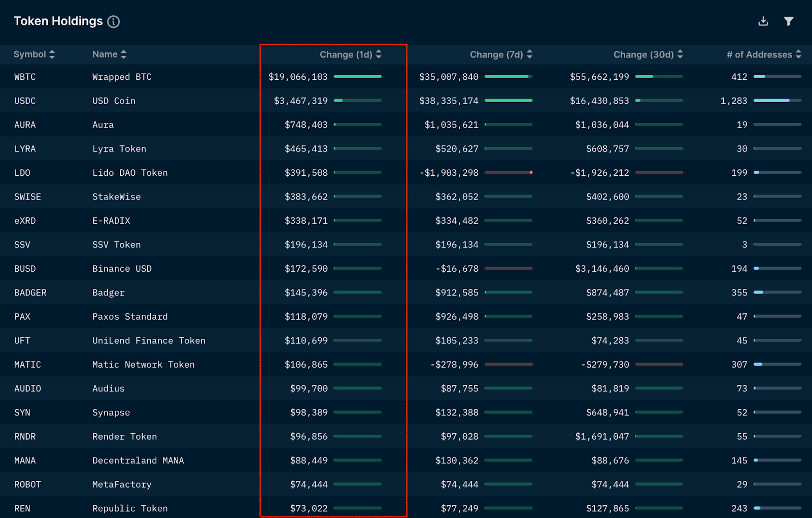Image resolution: width=812 pixels, height=518 pixels.
Task: Sort by # of Addresses column
Action: pos(764,54)
